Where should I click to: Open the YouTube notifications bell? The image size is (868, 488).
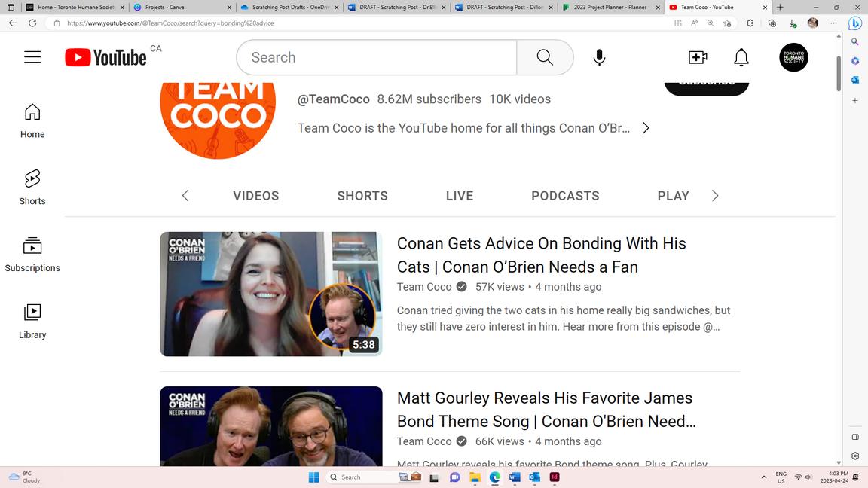(741, 57)
